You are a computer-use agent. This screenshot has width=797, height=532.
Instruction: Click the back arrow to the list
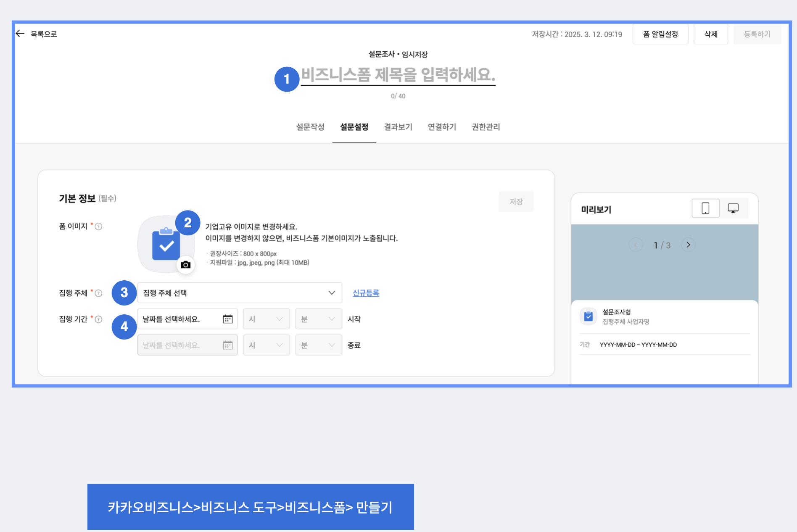[x=20, y=34]
